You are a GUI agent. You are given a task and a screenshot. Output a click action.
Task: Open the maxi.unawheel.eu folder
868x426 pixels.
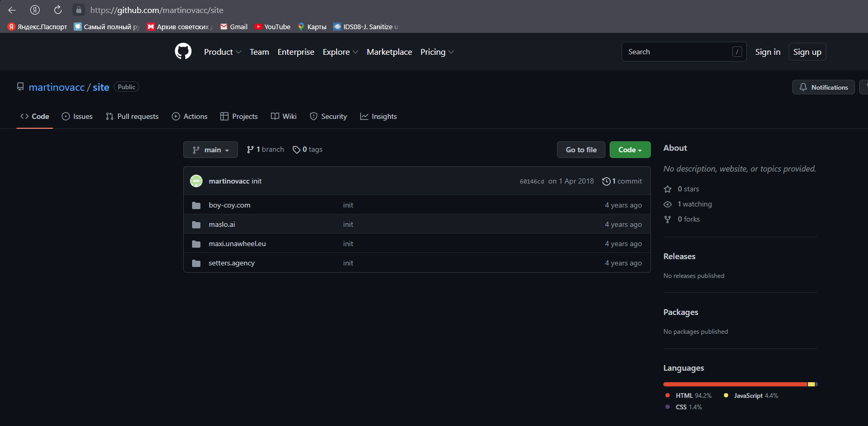tap(237, 244)
